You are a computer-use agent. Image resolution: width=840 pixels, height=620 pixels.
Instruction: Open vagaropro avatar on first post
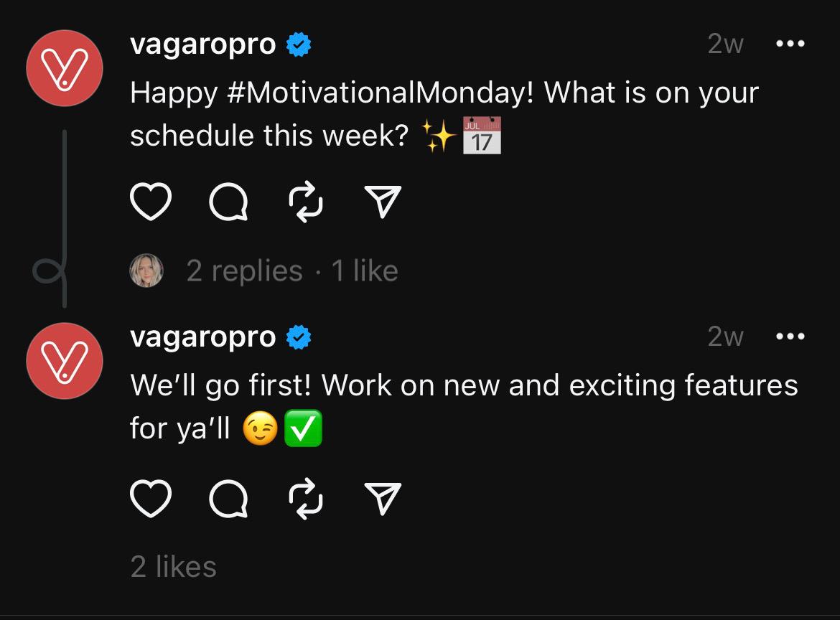65,68
